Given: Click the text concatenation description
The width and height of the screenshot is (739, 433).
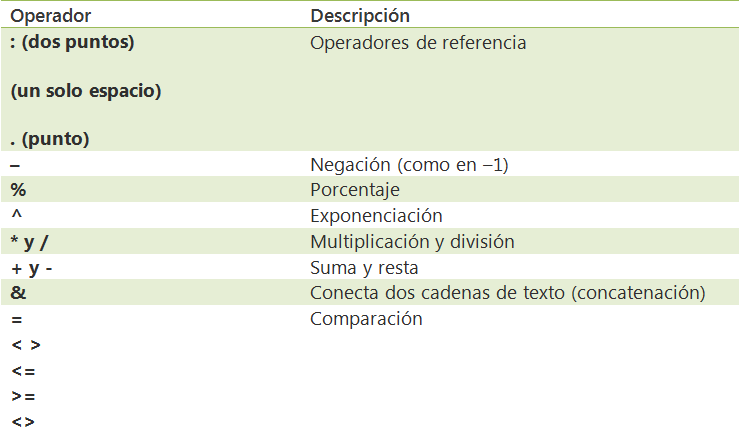Looking at the screenshot, I should pyautogui.click(x=508, y=294).
